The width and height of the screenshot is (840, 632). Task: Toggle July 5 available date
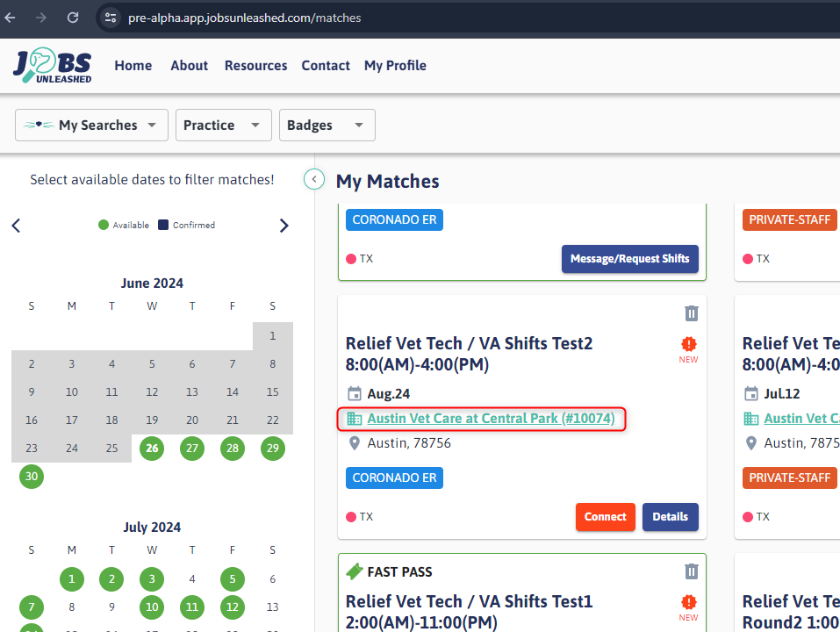coord(233,579)
